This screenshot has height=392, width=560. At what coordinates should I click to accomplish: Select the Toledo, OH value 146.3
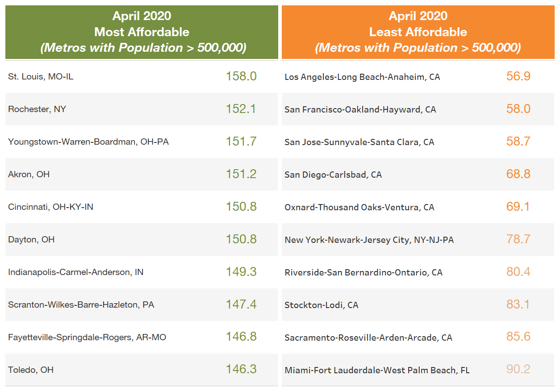point(241,370)
